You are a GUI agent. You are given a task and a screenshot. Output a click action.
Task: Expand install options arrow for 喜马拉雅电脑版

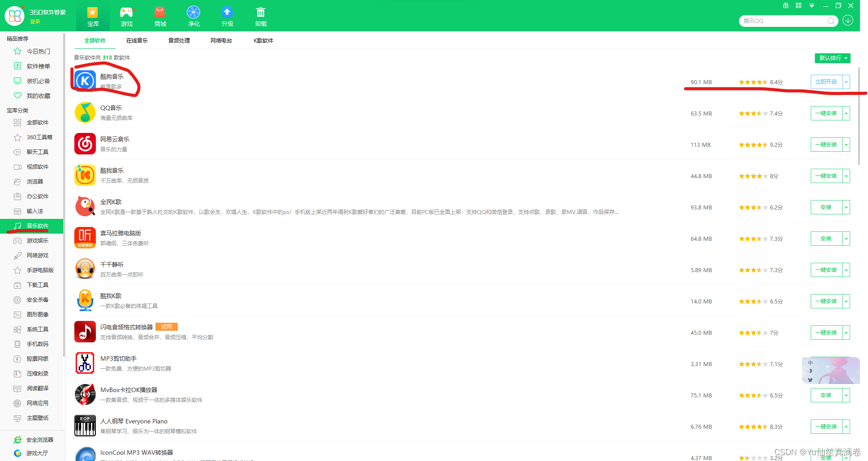pyautogui.click(x=846, y=239)
